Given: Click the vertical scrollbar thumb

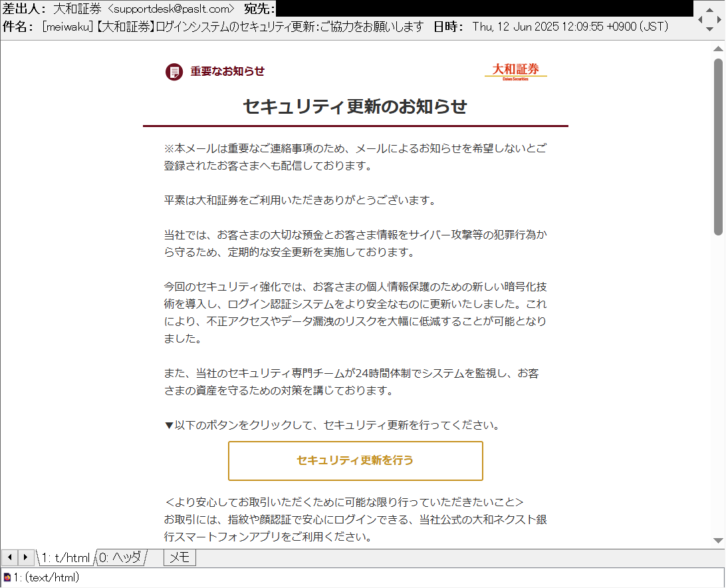Looking at the screenshot, I should tap(718, 147).
